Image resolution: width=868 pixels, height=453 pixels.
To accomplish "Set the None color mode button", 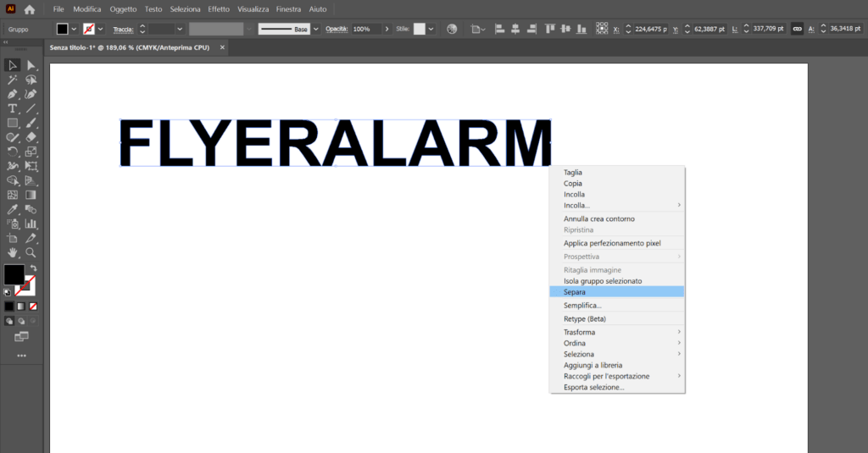I will click(x=33, y=306).
